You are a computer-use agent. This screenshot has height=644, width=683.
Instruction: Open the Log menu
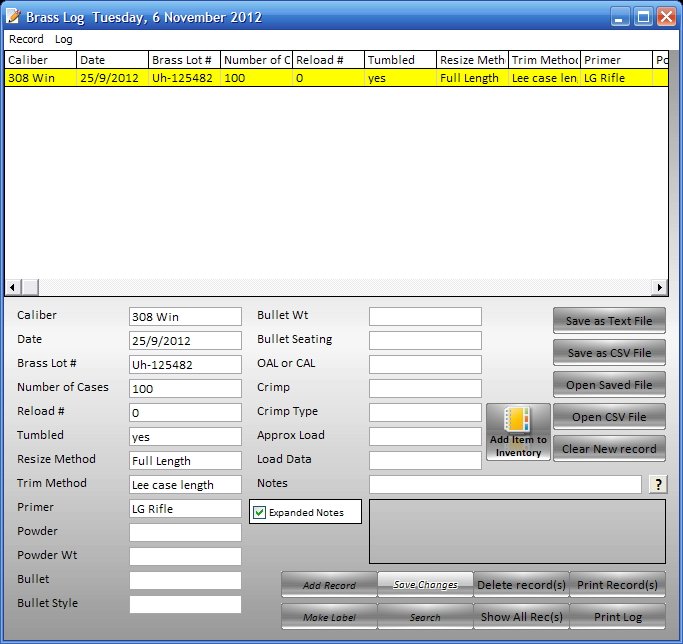64,39
